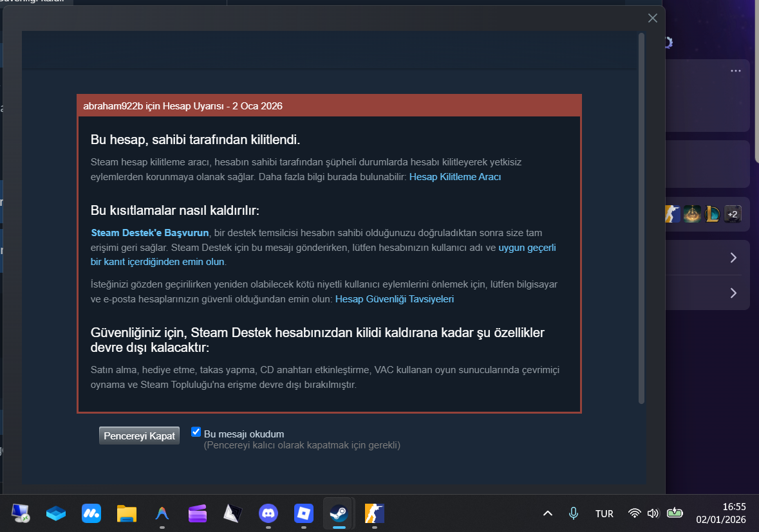Click the pumpkin game icon in right panel
This screenshot has height=532, width=759.
(692, 214)
